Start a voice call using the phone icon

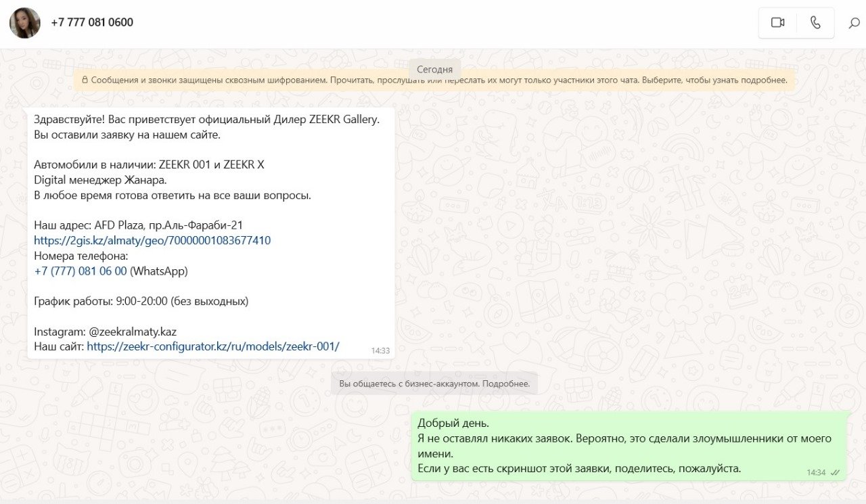(x=815, y=22)
